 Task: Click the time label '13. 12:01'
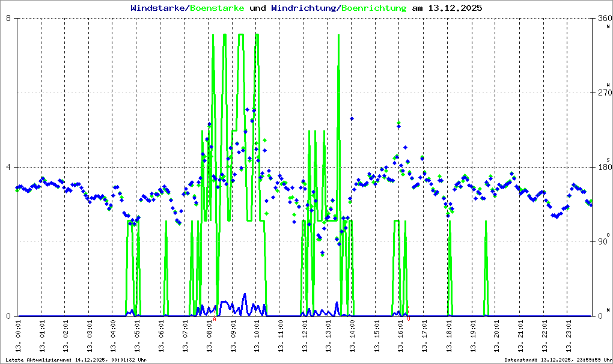(305, 336)
